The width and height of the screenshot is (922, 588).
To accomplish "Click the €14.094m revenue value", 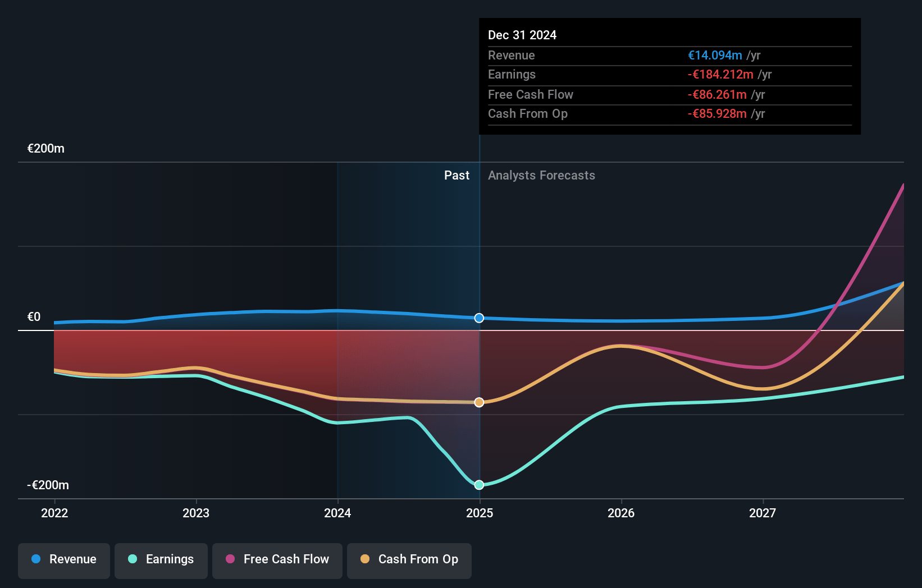I will point(715,56).
